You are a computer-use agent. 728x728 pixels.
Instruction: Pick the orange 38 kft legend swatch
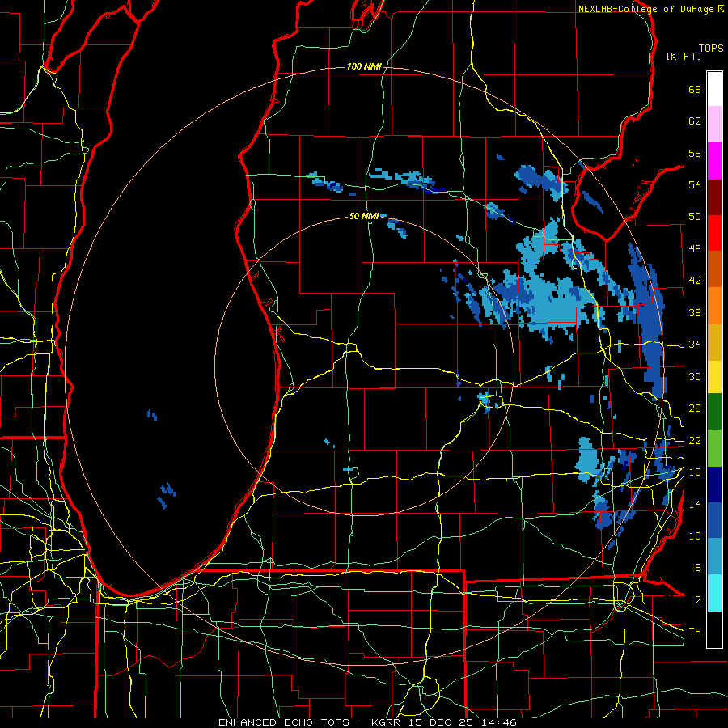[714, 306]
